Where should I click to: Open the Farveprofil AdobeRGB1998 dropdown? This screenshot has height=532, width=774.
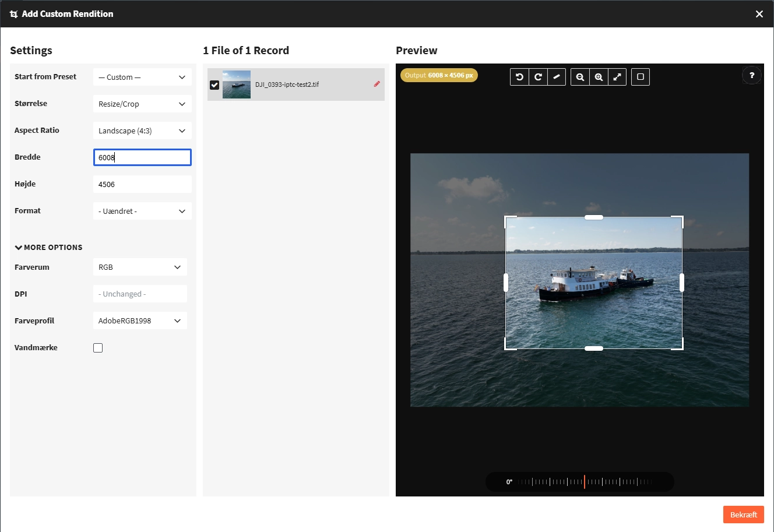coord(140,320)
